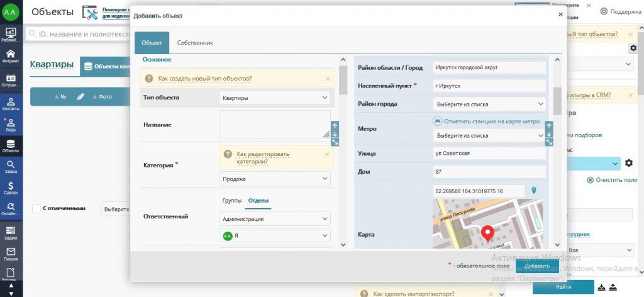Click the map location pin icon near coordinates
The width and height of the screenshot is (644, 297).
pos(534,190)
